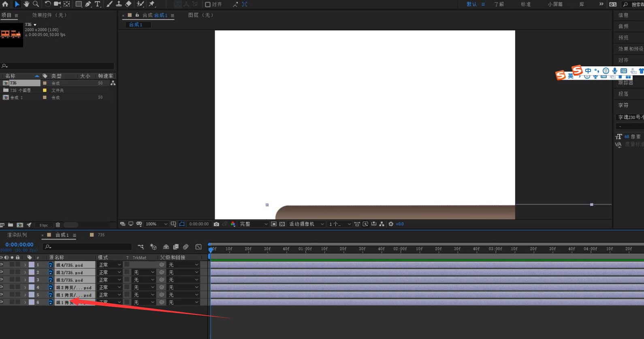Screen dimensions: 644x339
Task: Open the 100% magnification dropdown
Action: (x=156, y=224)
